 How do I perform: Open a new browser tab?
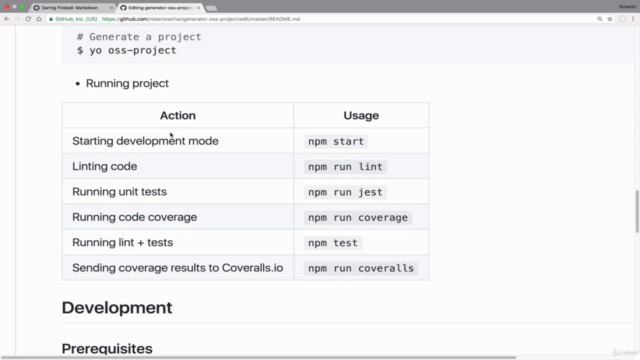click(x=211, y=8)
